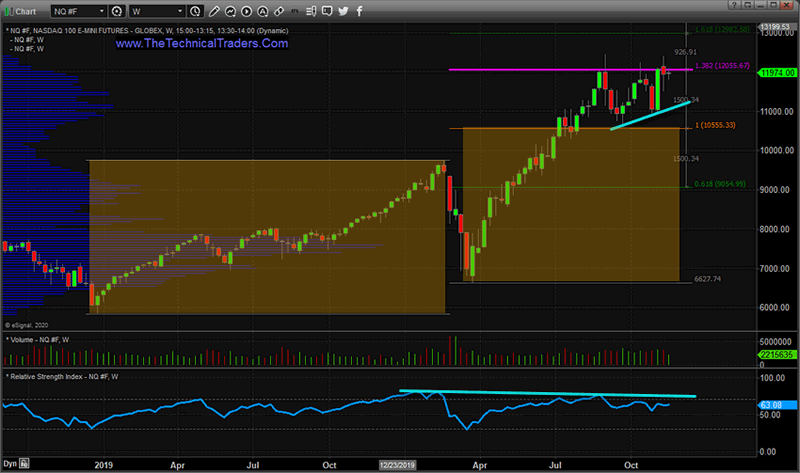Minimize the chart window
The height and width of the screenshot is (473, 800).
pyautogui.click(x=760, y=5)
